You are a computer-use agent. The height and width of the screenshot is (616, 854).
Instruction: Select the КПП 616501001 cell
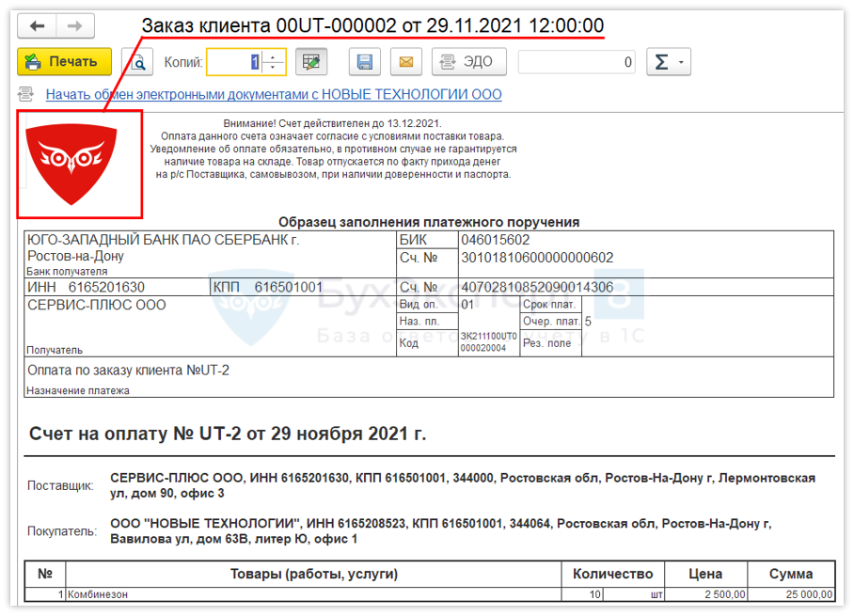point(304,287)
